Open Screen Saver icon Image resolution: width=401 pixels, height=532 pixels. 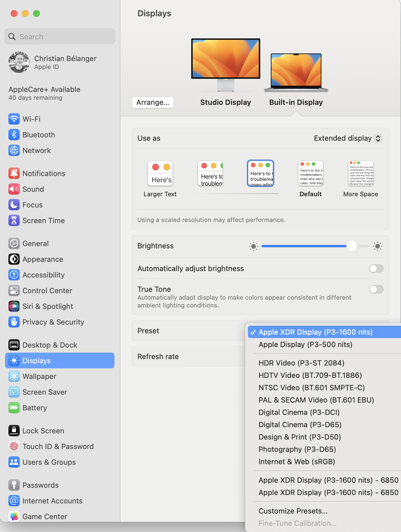pyautogui.click(x=14, y=392)
